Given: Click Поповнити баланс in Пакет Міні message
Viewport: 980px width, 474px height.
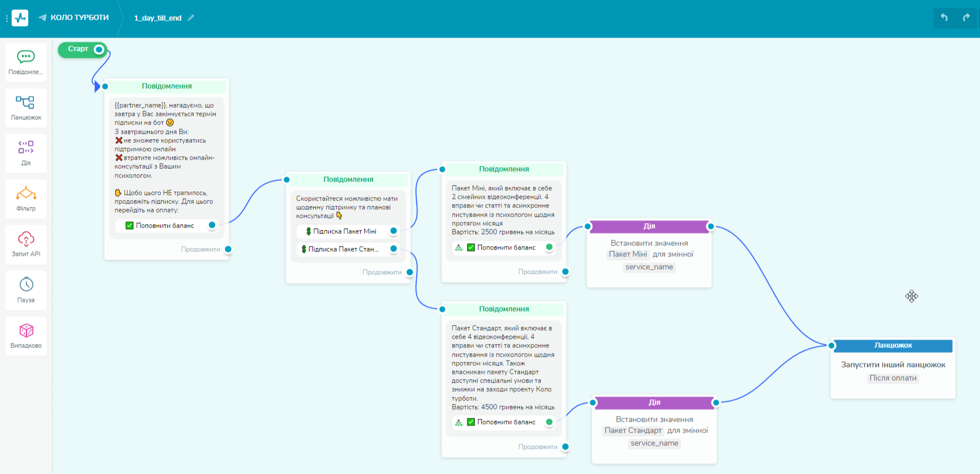Looking at the screenshot, I should [506, 248].
